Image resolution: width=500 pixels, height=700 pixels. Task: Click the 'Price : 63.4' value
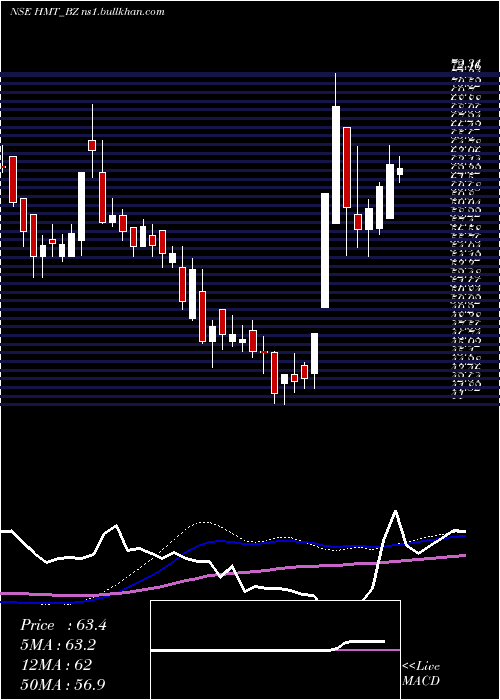click(x=63, y=625)
